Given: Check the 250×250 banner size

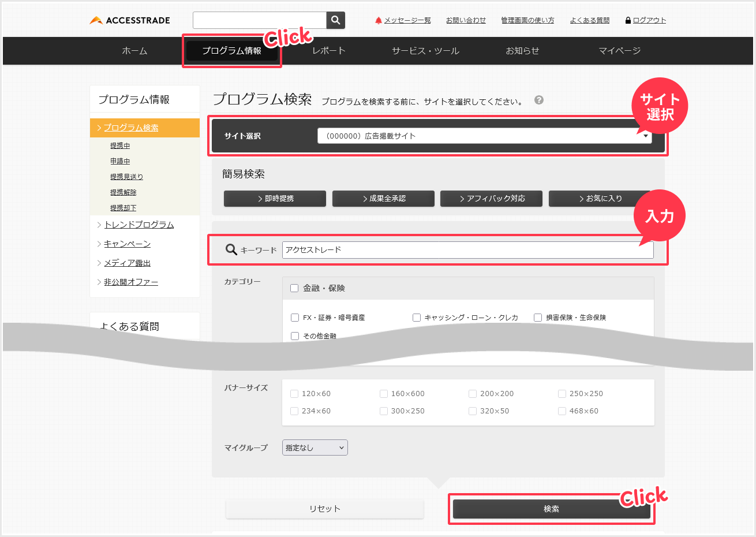Looking at the screenshot, I should (562, 394).
